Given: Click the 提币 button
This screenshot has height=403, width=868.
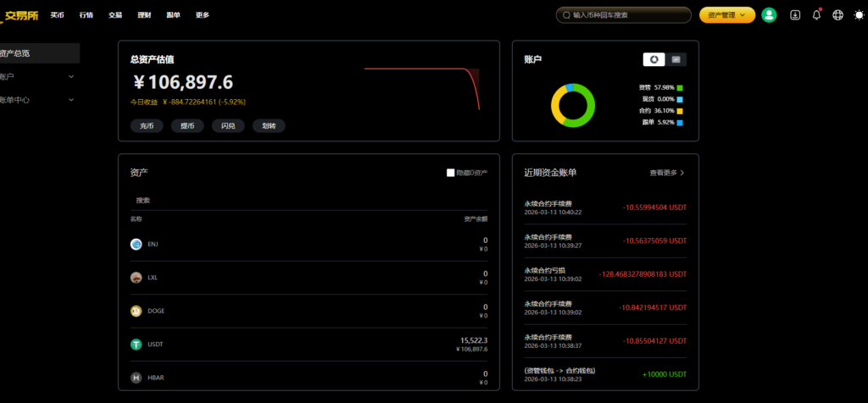Looking at the screenshot, I should pos(187,126).
